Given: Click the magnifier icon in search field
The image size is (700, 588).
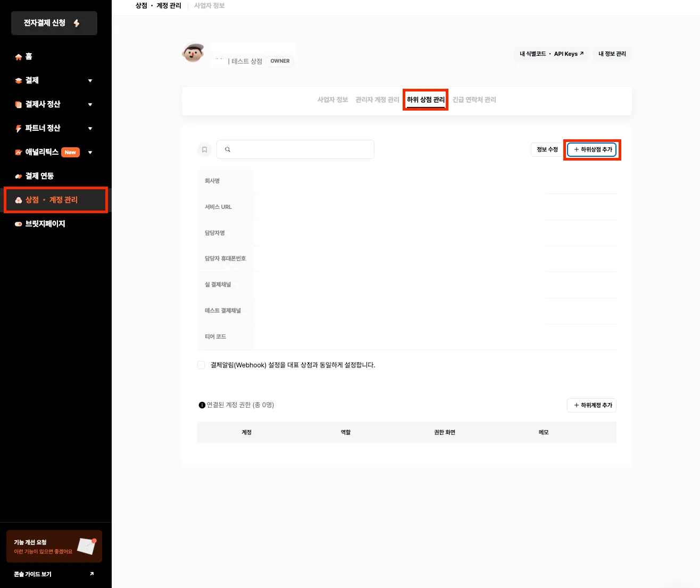Looking at the screenshot, I should click(x=228, y=150).
